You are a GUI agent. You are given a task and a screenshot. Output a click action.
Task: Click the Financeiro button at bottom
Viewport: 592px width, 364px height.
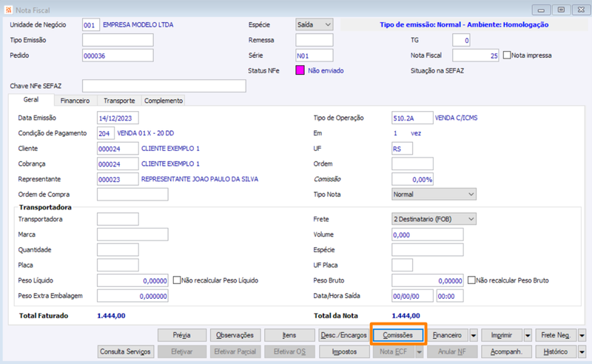448,335
